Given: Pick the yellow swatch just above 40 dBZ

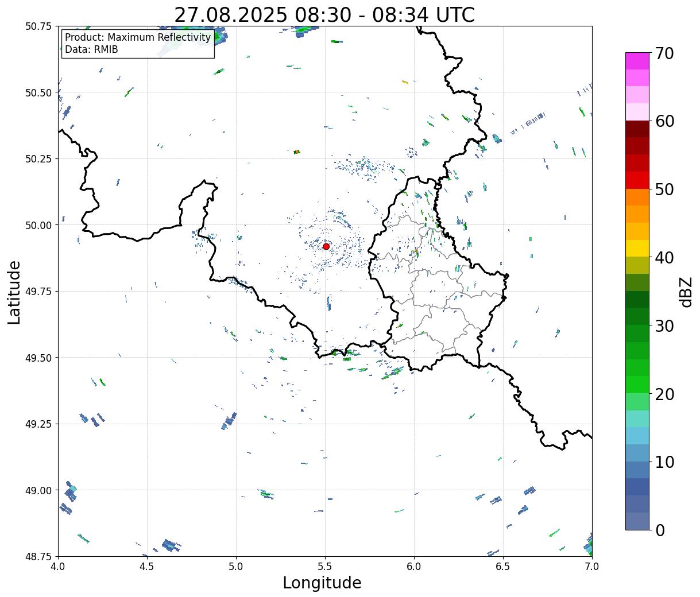Looking at the screenshot, I should pos(637,248).
